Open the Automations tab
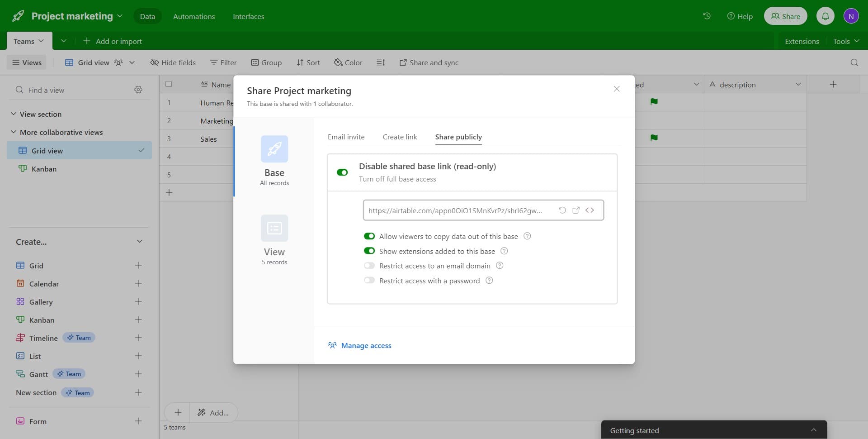 tap(194, 16)
